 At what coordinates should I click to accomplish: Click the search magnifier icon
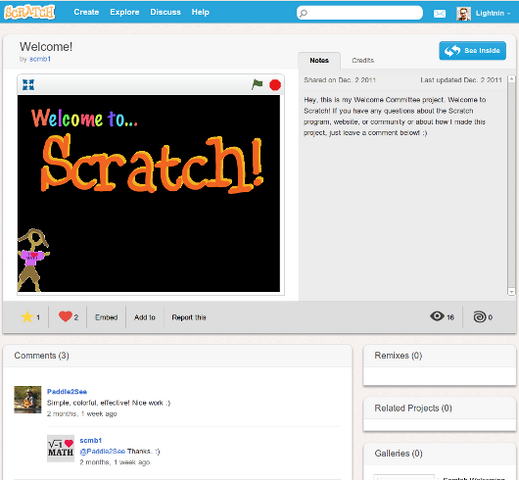point(303,13)
